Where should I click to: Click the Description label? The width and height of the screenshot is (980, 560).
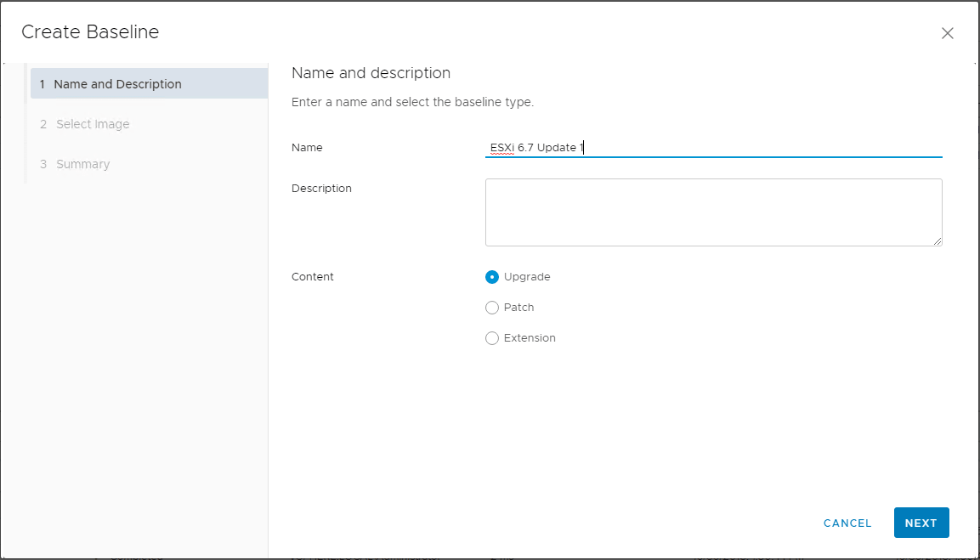[x=321, y=188]
